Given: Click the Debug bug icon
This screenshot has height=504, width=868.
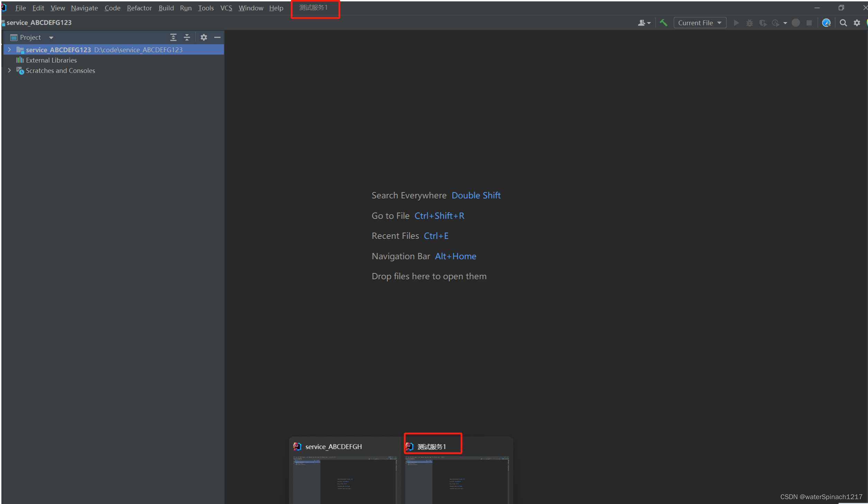Looking at the screenshot, I should (x=749, y=23).
